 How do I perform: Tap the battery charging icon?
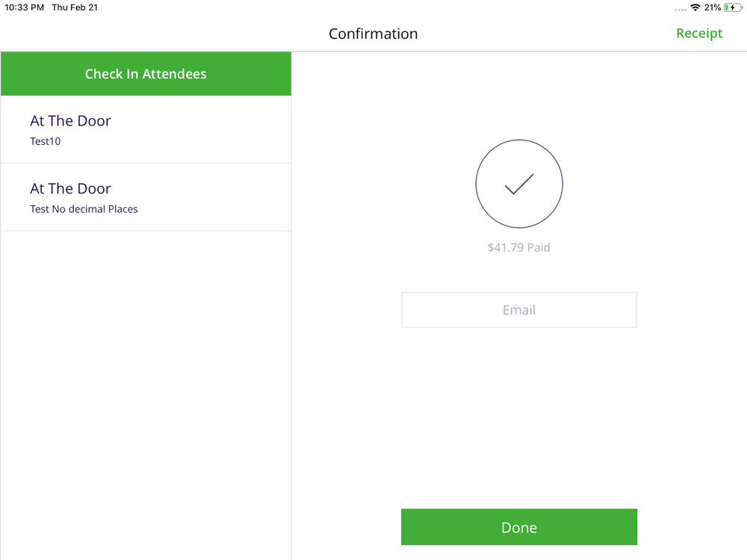(733, 7)
